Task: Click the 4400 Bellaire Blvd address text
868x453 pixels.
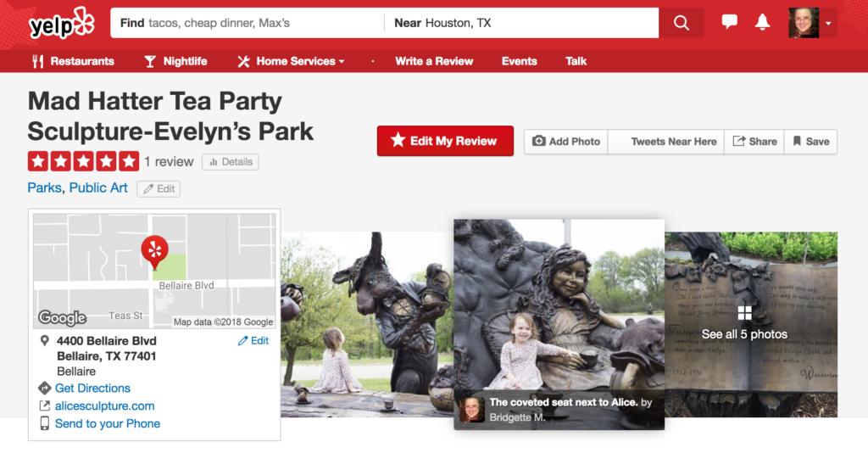Action: pyautogui.click(x=106, y=340)
